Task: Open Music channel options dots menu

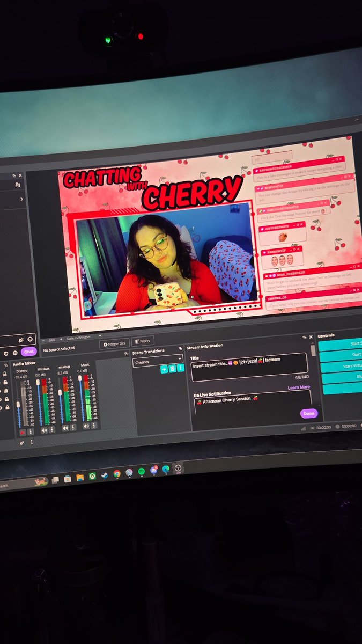Action: tap(94, 426)
